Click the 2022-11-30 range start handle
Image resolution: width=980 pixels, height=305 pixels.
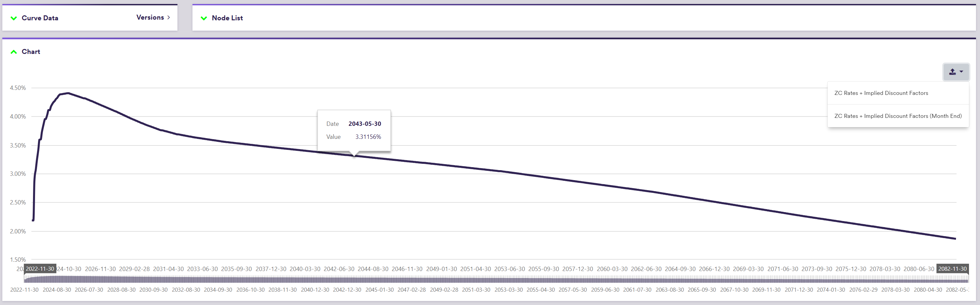40,269
